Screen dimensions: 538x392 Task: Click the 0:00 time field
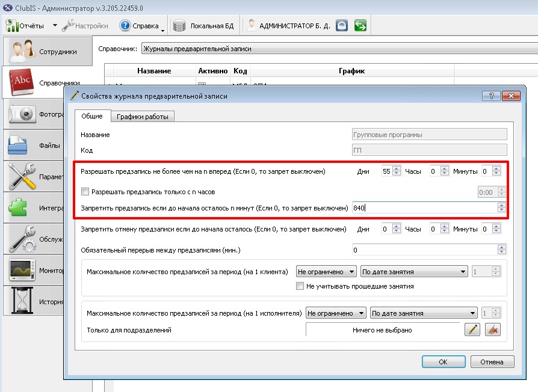(487, 192)
